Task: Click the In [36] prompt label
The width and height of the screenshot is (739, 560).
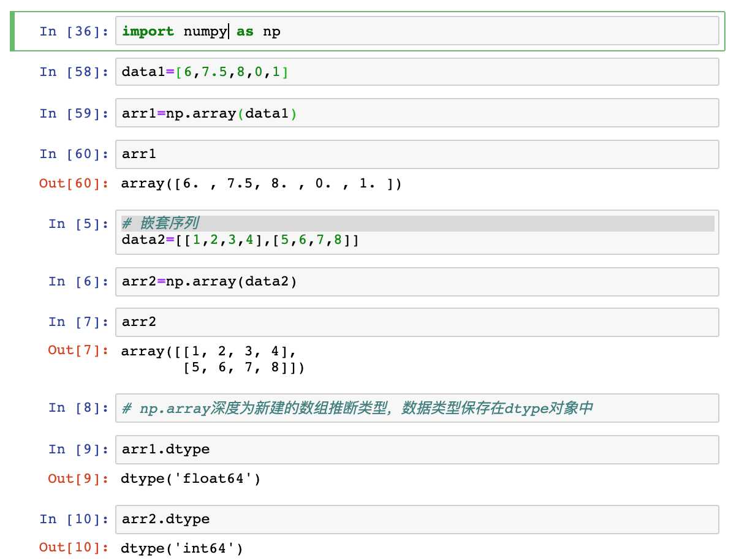Action: click(74, 31)
